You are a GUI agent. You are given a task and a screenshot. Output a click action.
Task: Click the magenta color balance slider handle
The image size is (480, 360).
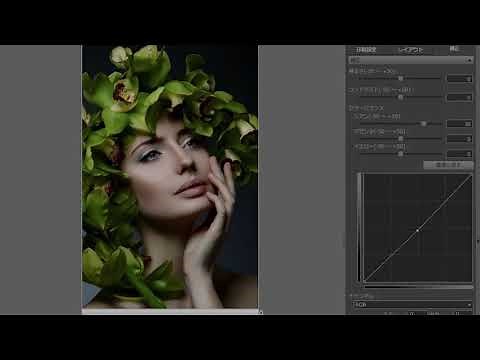pyautogui.click(x=401, y=139)
